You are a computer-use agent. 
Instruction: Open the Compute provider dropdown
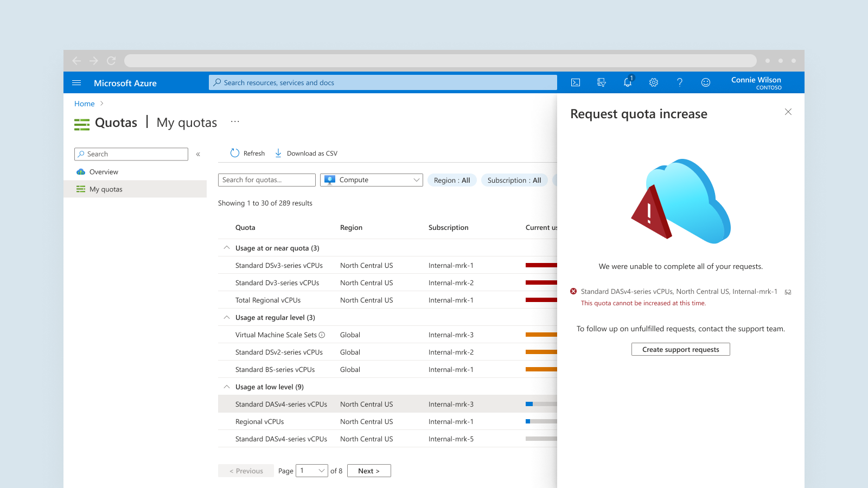pos(372,180)
